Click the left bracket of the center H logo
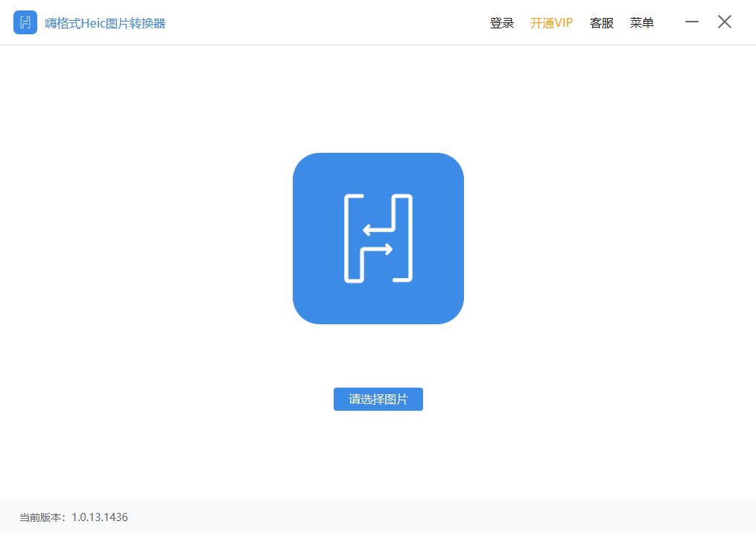The height and width of the screenshot is (533, 756). (354, 239)
